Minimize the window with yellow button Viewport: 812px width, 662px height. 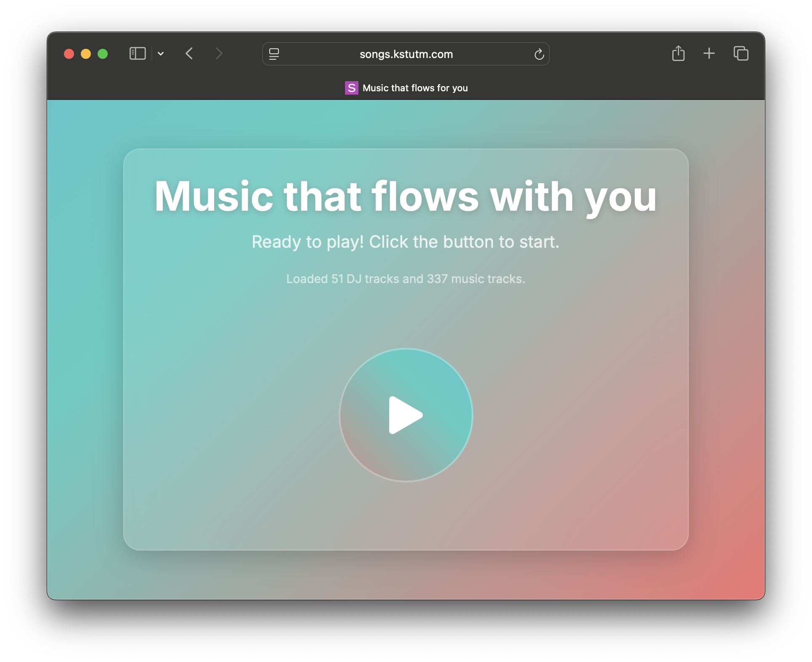click(86, 54)
